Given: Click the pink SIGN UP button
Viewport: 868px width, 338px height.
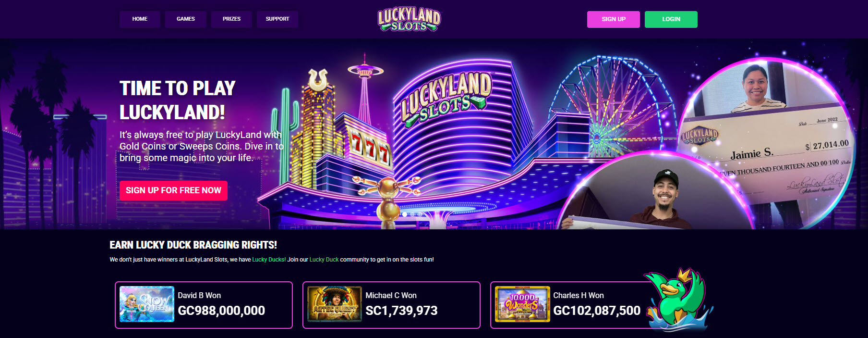Looking at the screenshot, I should click(x=614, y=19).
